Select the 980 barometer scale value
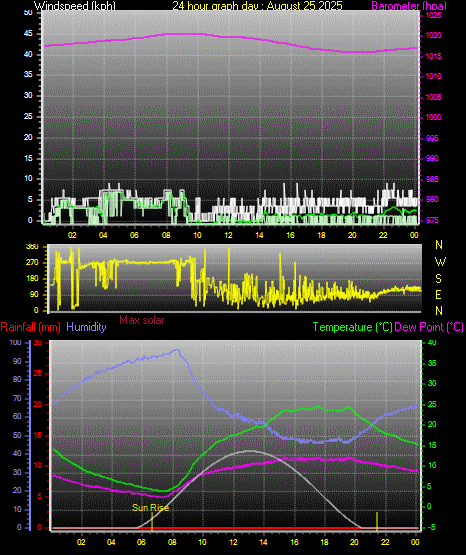Viewport: 466px width, 555px height. 432,199
